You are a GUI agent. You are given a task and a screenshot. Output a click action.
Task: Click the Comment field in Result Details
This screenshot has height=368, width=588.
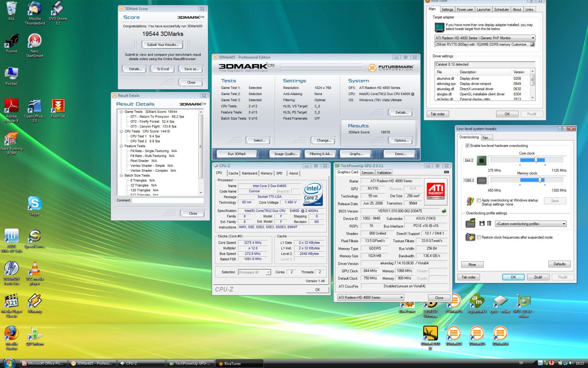click(x=168, y=200)
